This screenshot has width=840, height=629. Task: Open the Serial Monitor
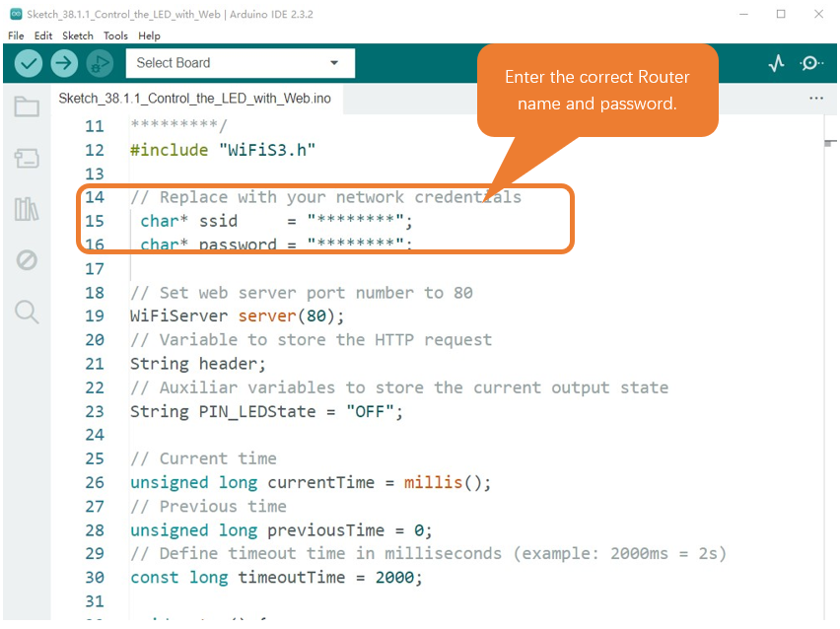(811, 63)
